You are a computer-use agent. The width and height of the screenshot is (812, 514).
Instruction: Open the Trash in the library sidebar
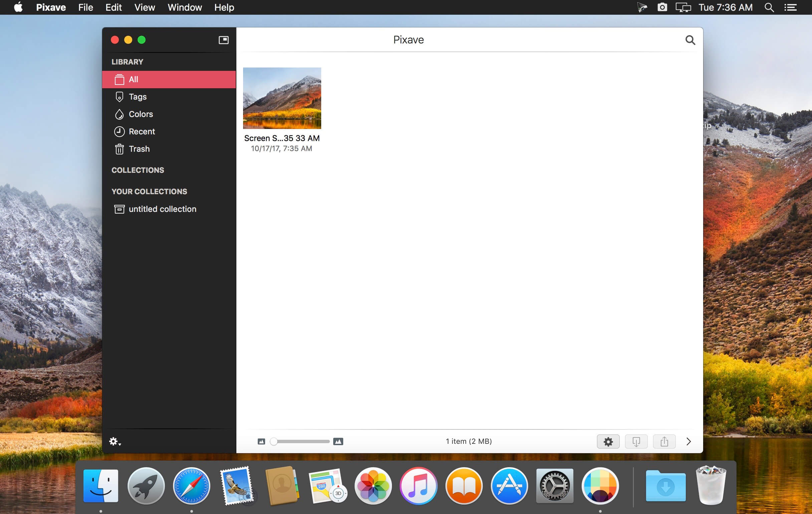169,149
